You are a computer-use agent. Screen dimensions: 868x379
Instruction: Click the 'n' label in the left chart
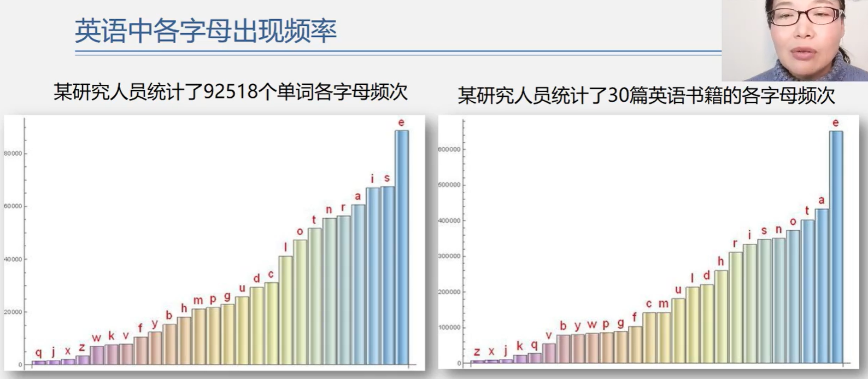(329, 209)
